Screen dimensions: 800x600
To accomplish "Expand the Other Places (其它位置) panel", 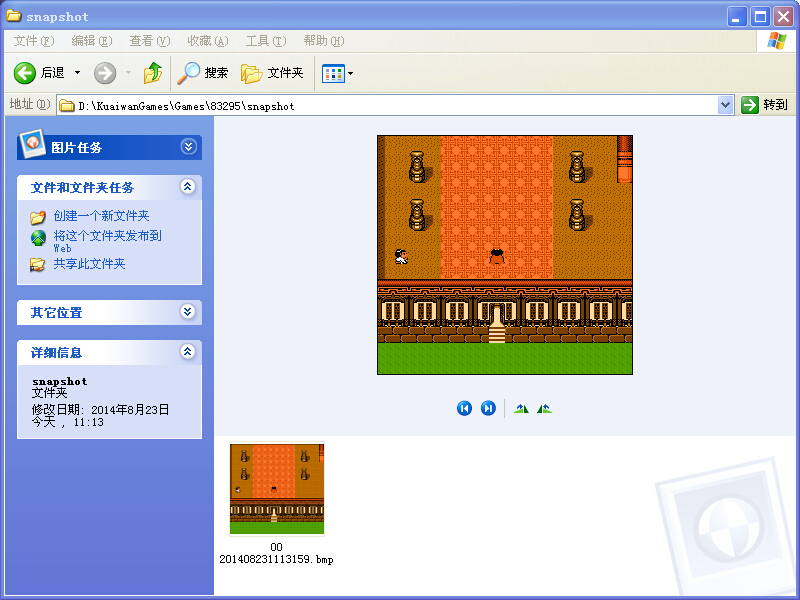I will pyautogui.click(x=188, y=311).
